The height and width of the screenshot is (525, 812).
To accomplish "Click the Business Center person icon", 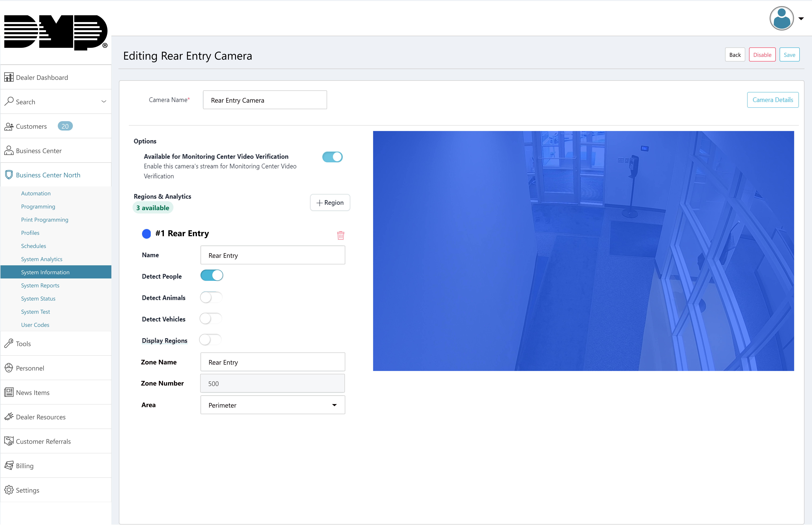I will (9, 150).
